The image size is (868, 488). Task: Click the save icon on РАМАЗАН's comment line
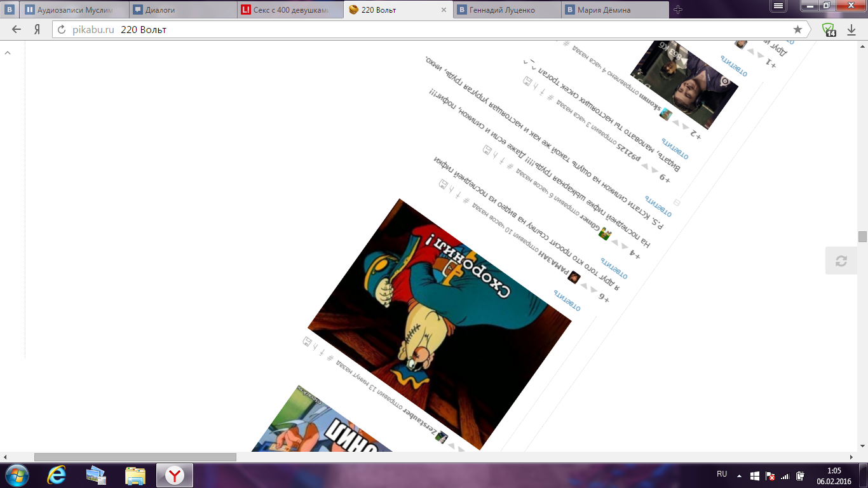(x=444, y=184)
